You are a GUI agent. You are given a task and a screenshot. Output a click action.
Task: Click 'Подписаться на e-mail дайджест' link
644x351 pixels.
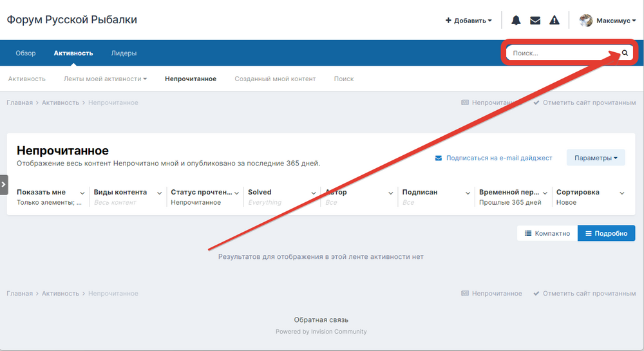[493, 158]
